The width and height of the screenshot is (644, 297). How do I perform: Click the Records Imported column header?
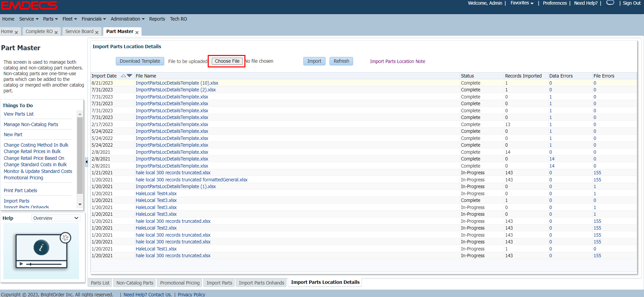click(x=526, y=76)
